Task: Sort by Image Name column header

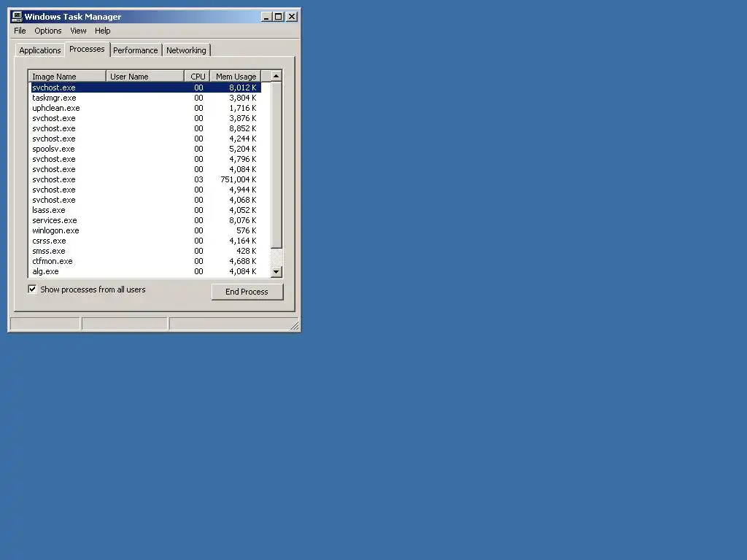Action: tap(67, 76)
